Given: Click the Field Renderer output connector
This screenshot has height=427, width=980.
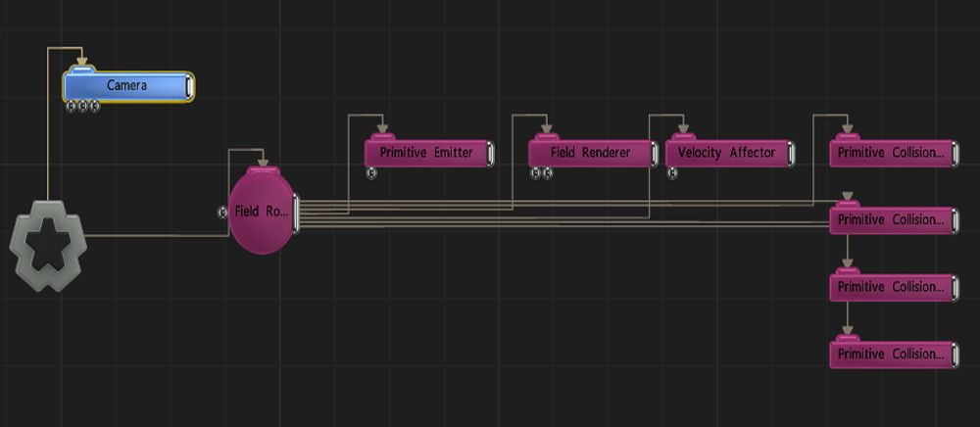Looking at the screenshot, I should click(654, 153).
